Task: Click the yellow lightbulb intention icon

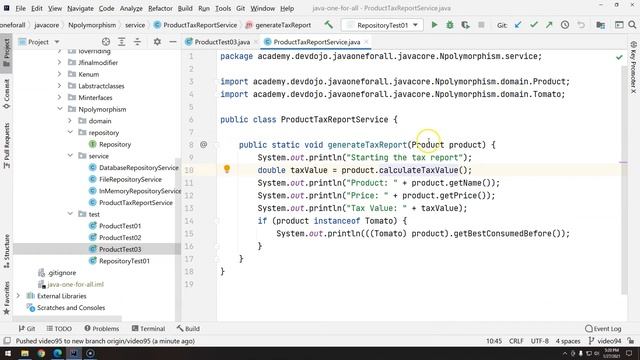Action: (x=227, y=169)
